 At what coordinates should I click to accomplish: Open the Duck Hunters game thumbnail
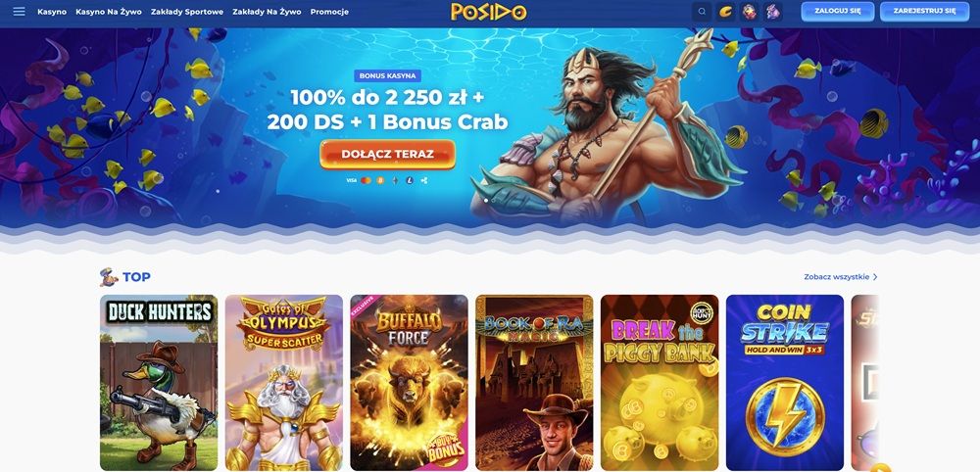tap(159, 383)
